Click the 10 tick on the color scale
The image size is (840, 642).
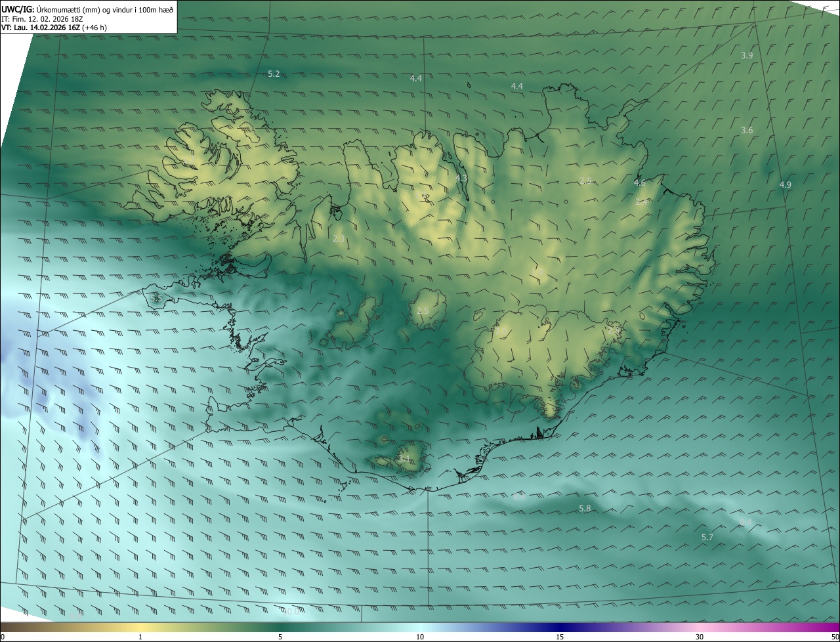[420, 637]
